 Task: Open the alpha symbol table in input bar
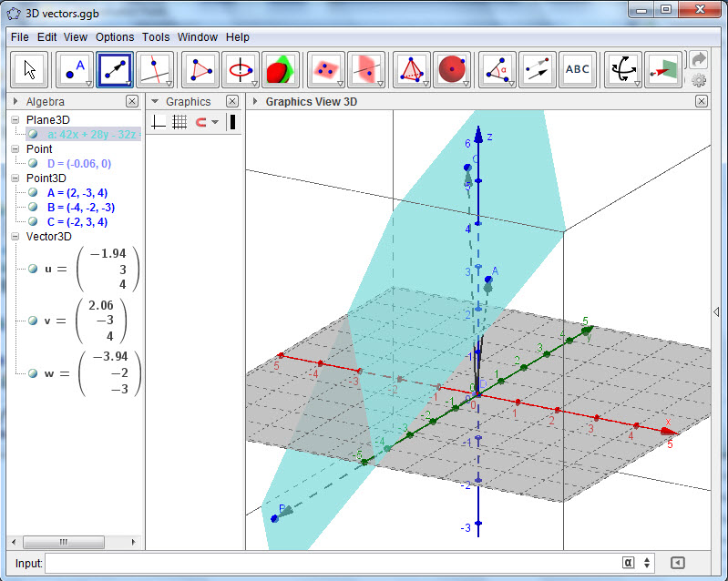point(628,563)
